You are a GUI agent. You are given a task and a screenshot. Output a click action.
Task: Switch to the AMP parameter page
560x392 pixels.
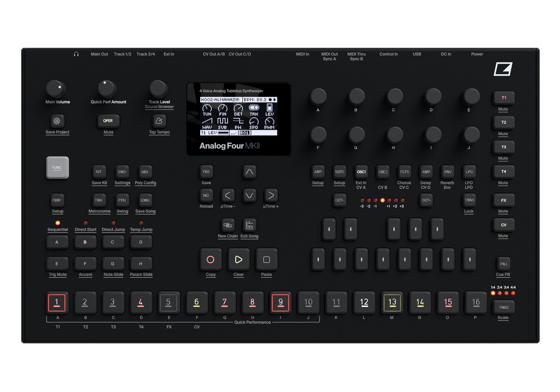(426, 172)
